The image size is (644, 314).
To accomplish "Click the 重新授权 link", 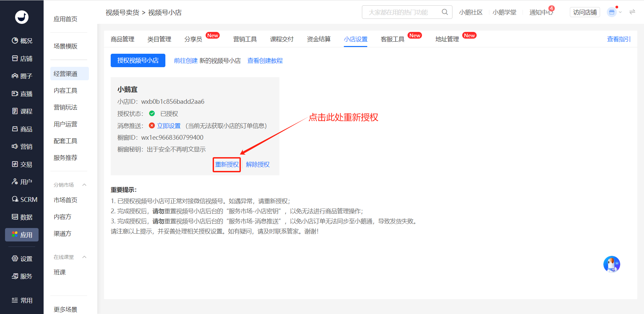I will (227, 165).
